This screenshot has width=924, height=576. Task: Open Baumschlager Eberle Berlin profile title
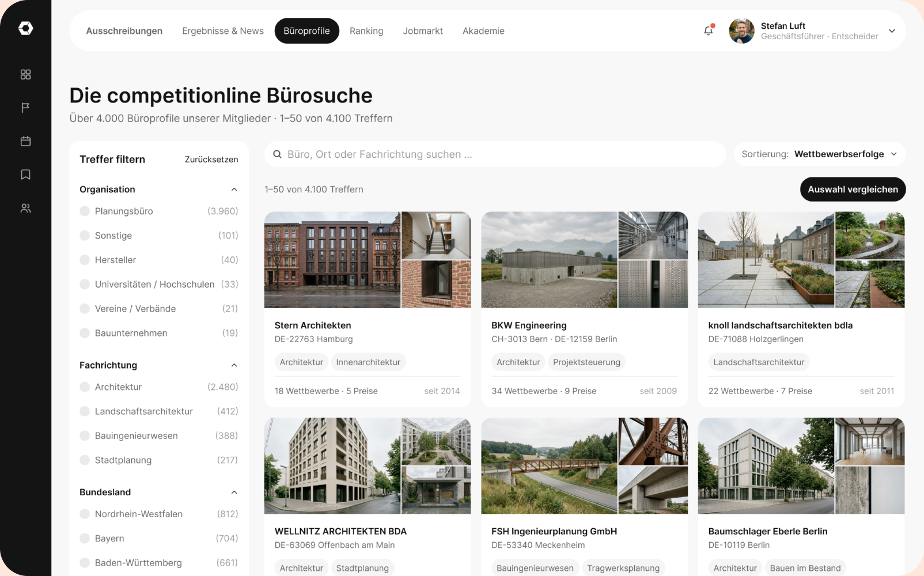point(768,532)
